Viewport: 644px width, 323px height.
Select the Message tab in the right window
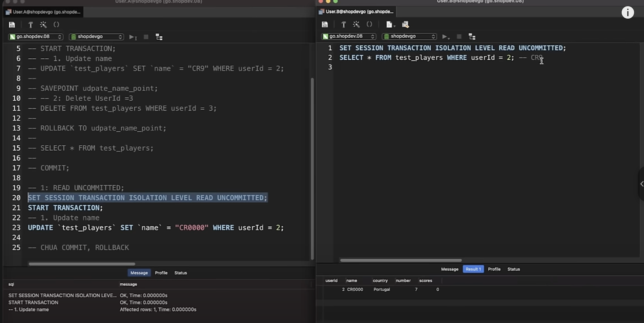tap(449, 269)
